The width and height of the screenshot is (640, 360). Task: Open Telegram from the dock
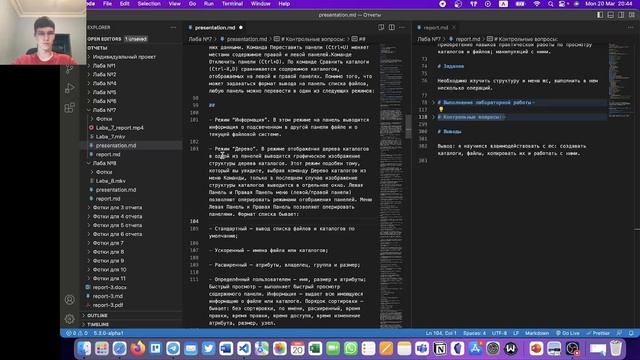173,349
